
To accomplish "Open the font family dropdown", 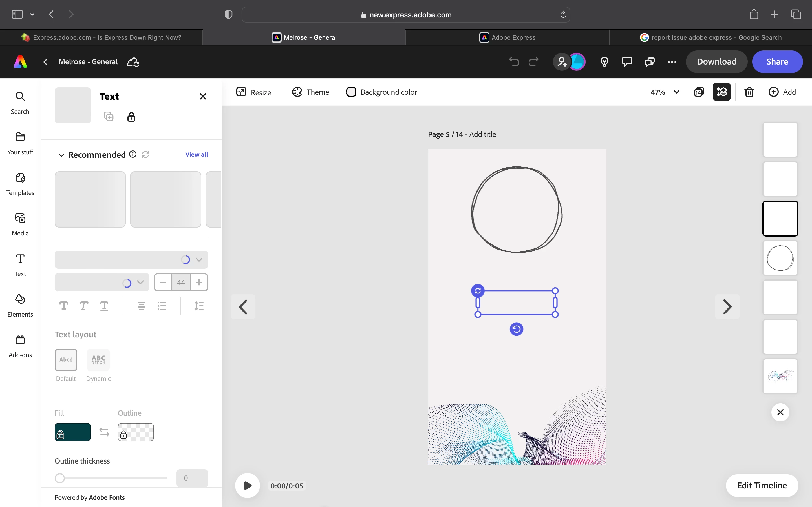I will (x=131, y=259).
